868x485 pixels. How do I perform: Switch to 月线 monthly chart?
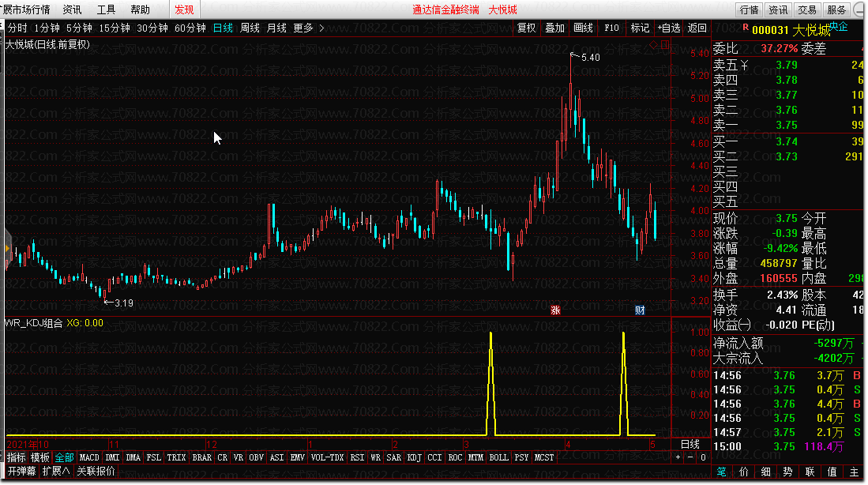pyautogui.click(x=276, y=28)
